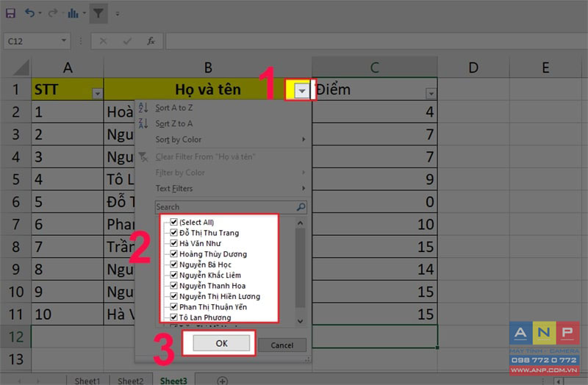Add a new sheet with the plus icon
Viewport: 588px width, 385px height.
pos(223,381)
